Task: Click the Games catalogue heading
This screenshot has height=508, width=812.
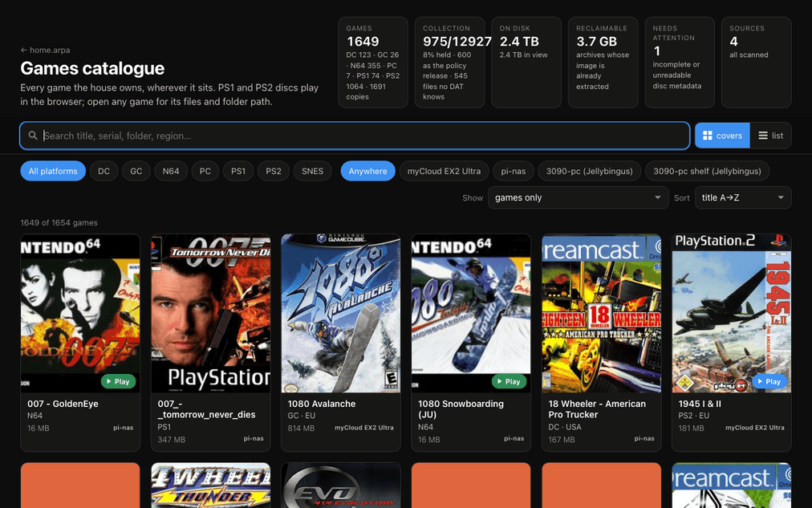Action: click(x=92, y=68)
